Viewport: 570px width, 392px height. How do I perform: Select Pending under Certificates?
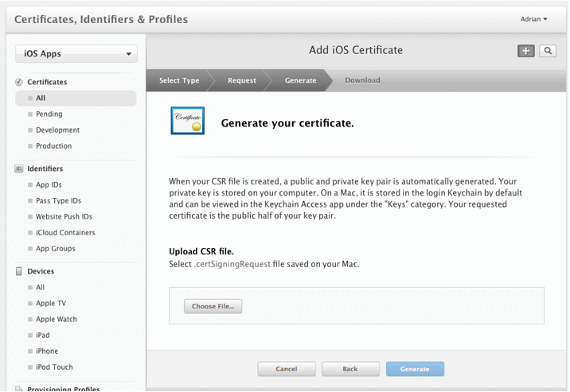[x=49, y=114]
